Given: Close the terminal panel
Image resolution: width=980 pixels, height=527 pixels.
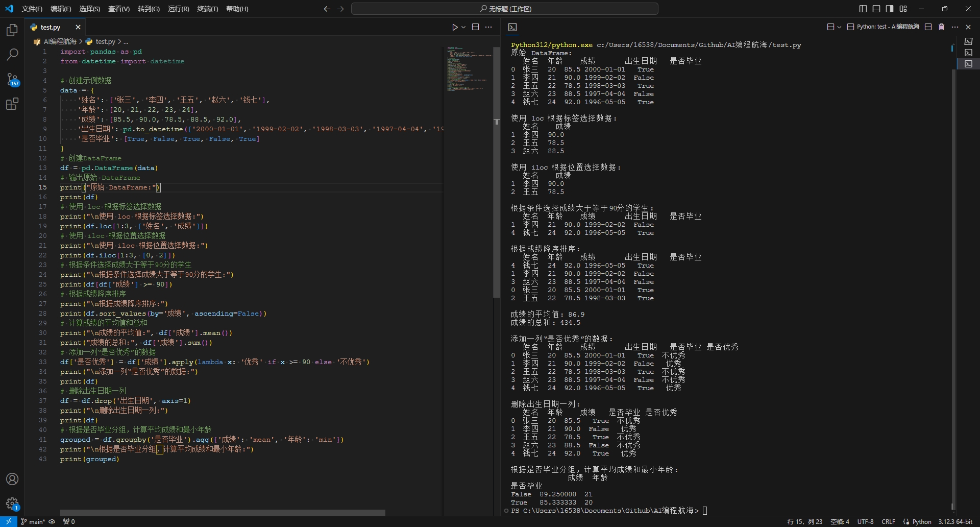Looking at the screenshot, I should (968, 27).
